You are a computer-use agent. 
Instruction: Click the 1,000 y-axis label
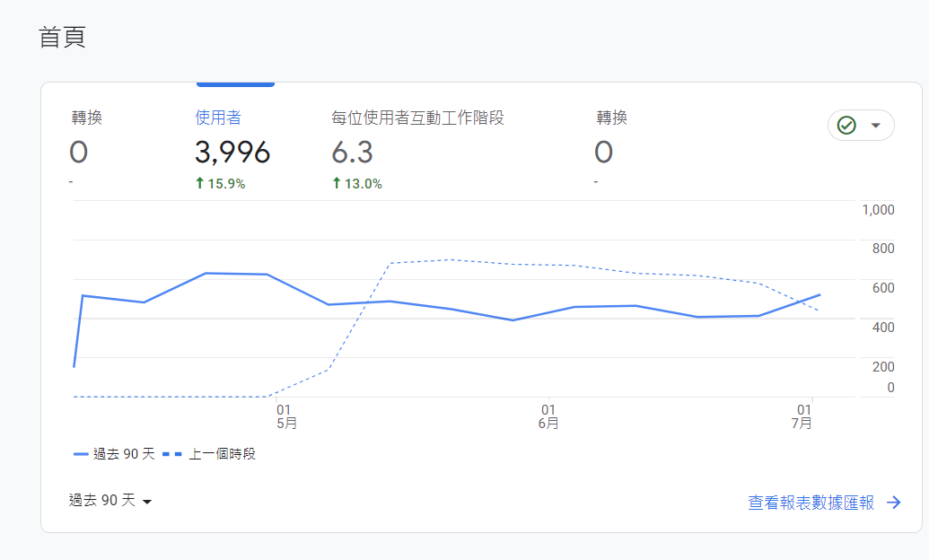coord(878,210)
